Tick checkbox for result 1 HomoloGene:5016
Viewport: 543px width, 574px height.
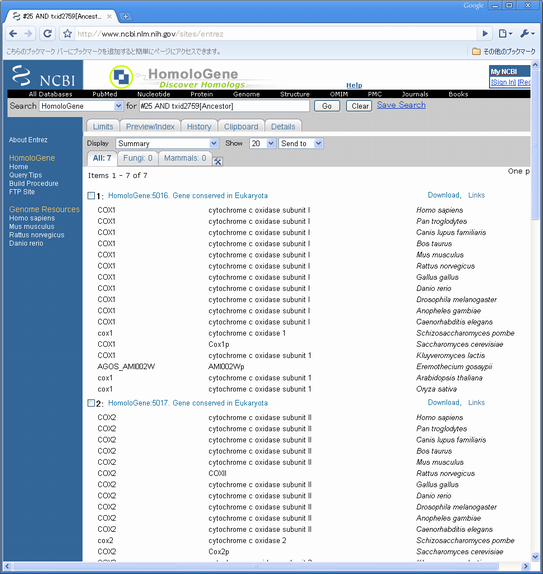91,195
